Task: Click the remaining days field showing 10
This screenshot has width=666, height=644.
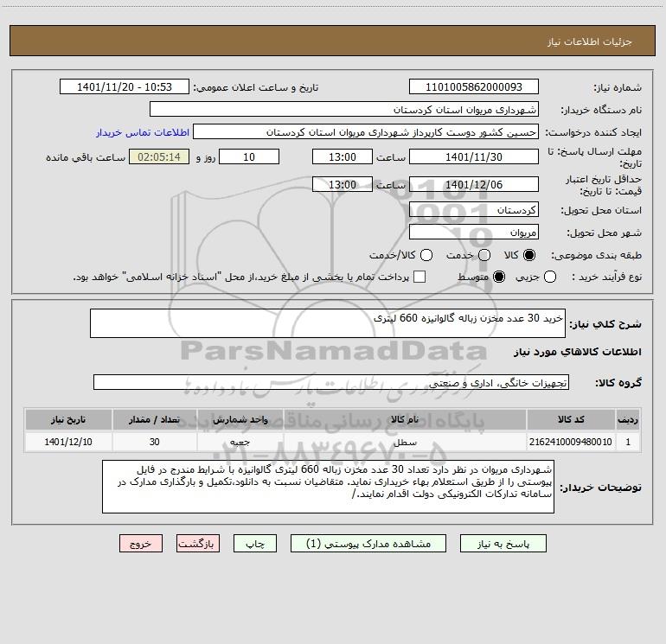Action: (x=249, y=156)
